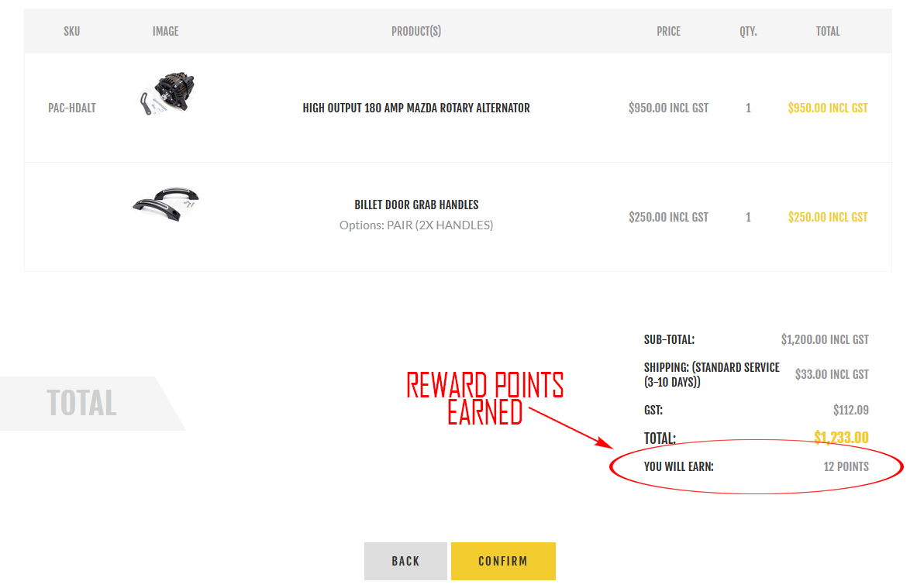This screenshot has height=588, width=917.
Task: Click the Qty. column header
Action: pos(748,32)
